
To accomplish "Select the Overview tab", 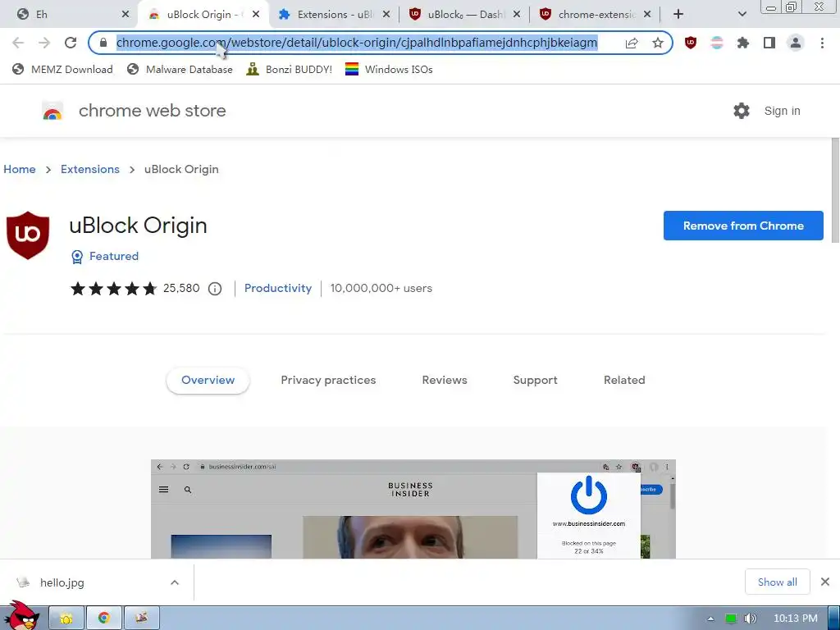I will click(208, 381).
